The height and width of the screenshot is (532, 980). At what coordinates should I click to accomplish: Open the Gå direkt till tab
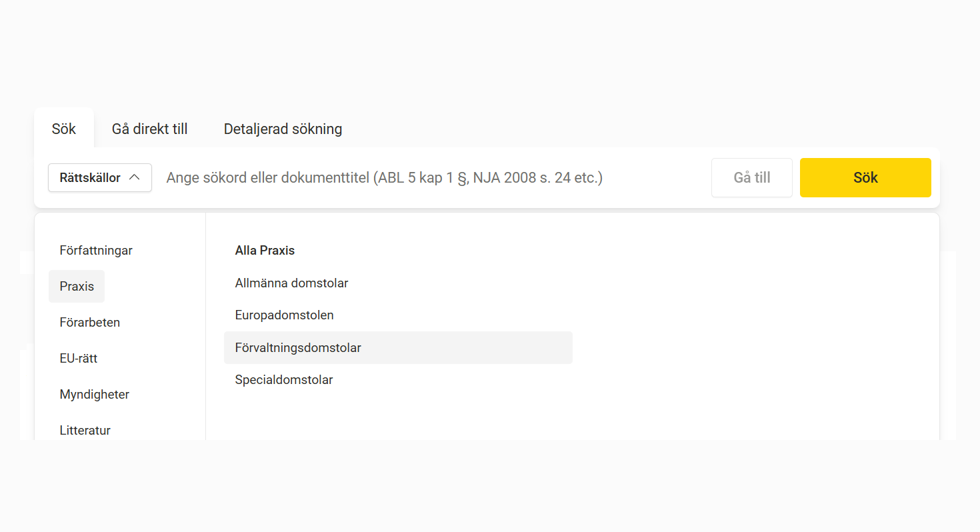149,129
